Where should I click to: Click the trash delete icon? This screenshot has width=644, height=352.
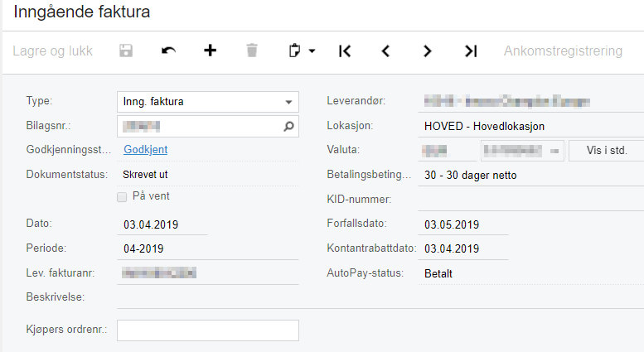coord(252,51)
